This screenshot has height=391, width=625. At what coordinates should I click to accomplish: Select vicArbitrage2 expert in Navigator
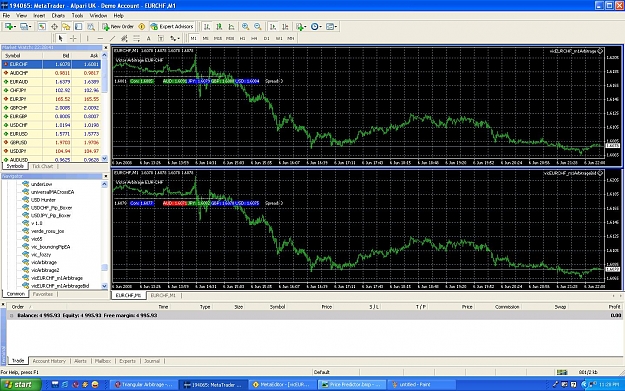click(45, 270)
